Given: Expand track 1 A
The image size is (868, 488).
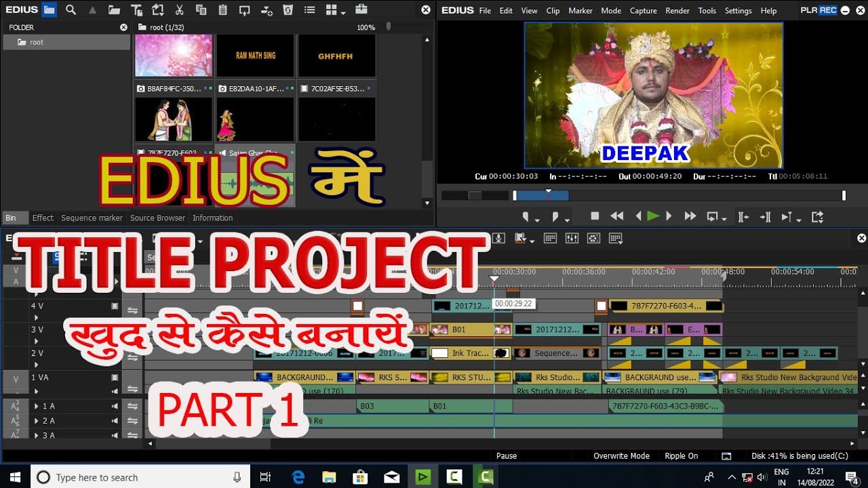Looking at the screenshot, I should coord(36,406).
